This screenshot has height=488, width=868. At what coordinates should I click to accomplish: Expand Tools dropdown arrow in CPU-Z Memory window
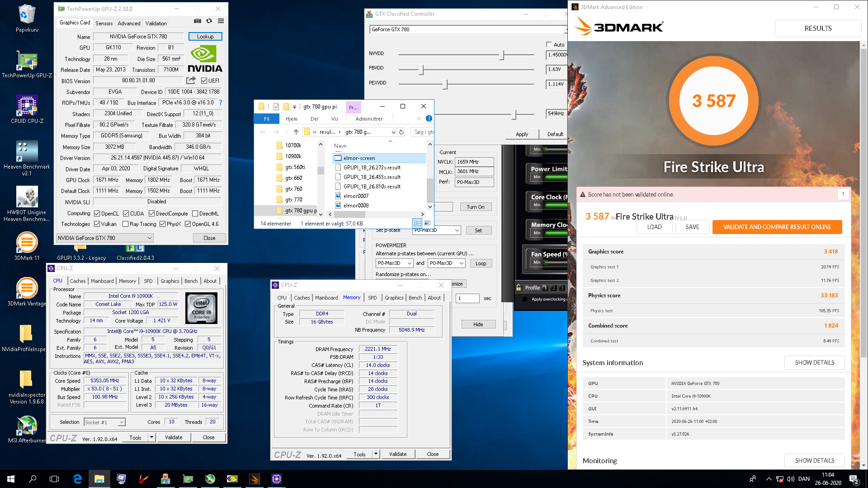coord(376,454)
